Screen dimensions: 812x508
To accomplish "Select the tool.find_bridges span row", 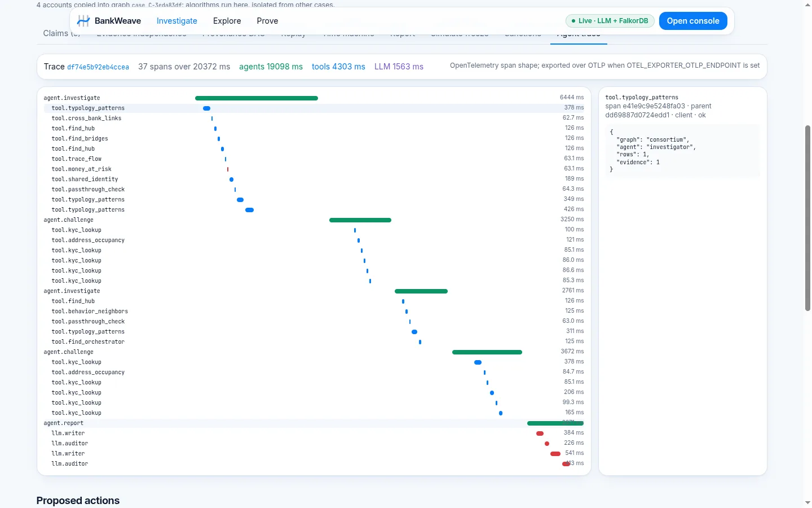I will pos(314,138).
